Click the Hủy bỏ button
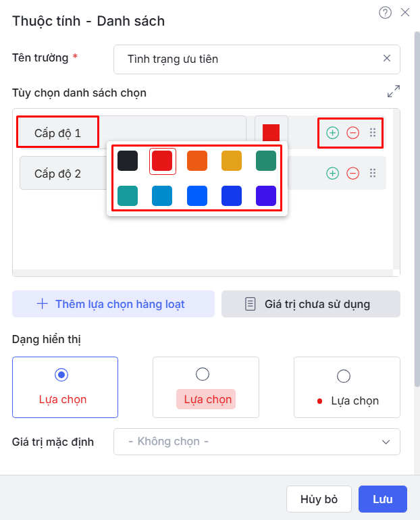Screen dimensions: 420x520 (319, 500)
